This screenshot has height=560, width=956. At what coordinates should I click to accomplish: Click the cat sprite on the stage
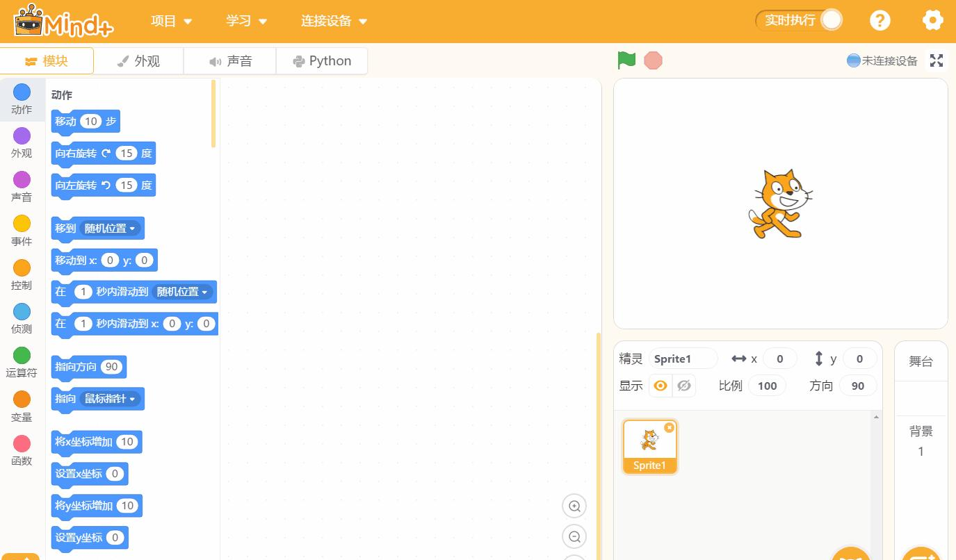click(780, 204)
